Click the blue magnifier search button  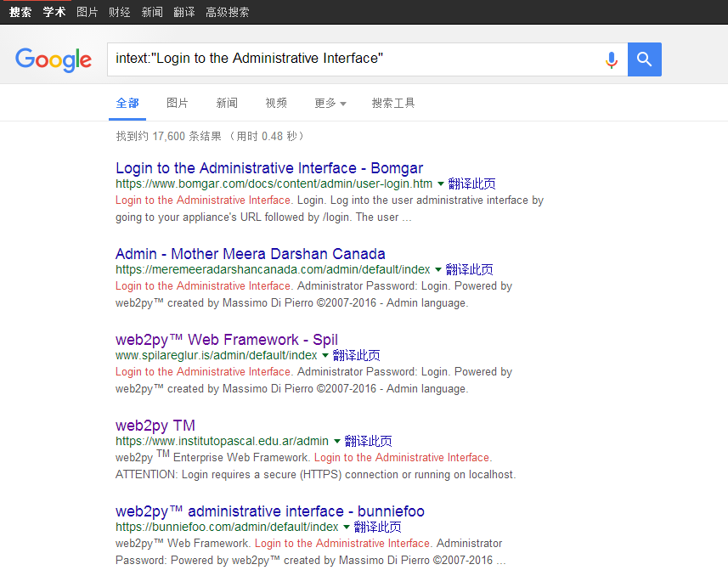(645, 59)
